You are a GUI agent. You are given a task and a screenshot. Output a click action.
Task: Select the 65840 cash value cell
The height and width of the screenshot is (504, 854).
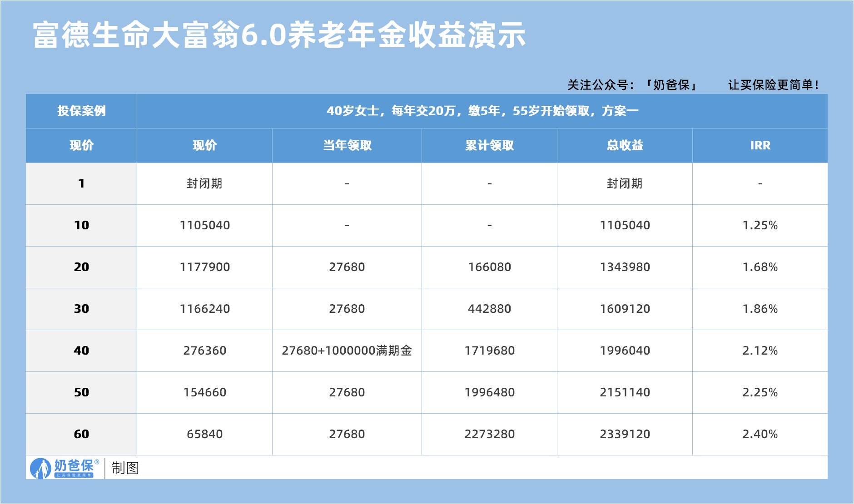tap(204, 435)
